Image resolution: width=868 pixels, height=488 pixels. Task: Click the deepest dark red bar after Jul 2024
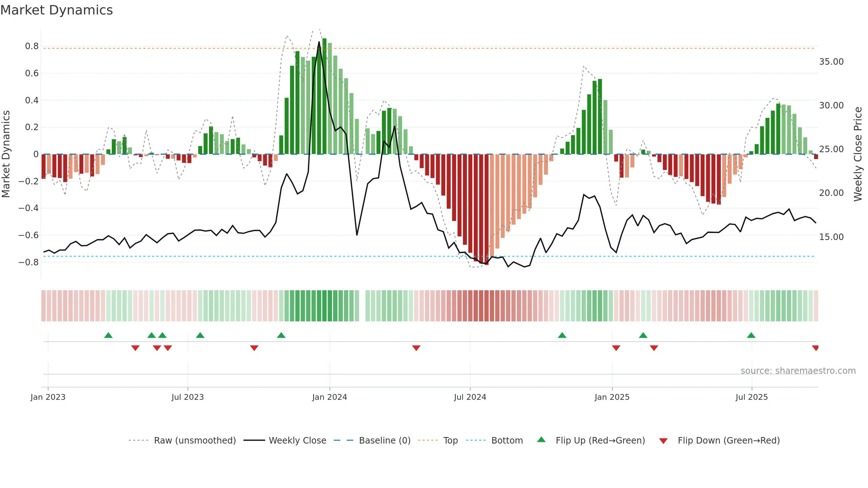tap(486, 210)
